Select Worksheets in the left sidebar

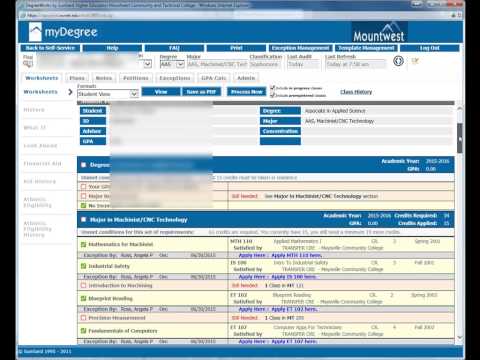[40, 92]
